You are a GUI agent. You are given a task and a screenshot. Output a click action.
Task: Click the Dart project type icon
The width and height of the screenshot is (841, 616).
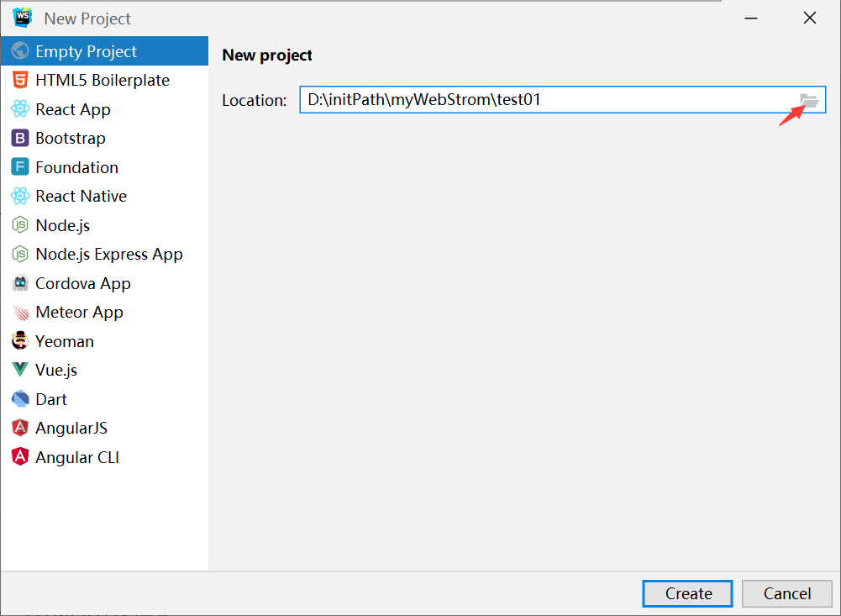tap(21, 398)
